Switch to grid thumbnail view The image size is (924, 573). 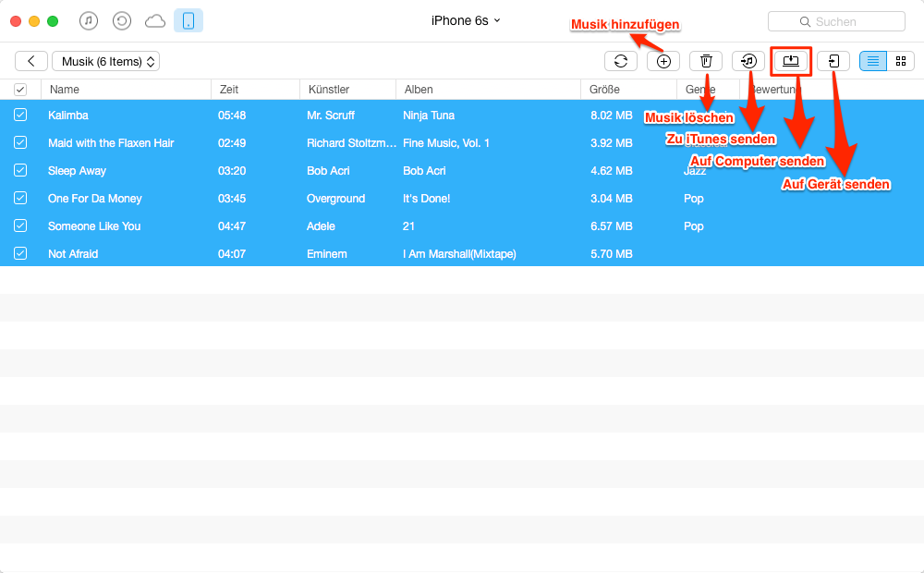coord(900,61)
